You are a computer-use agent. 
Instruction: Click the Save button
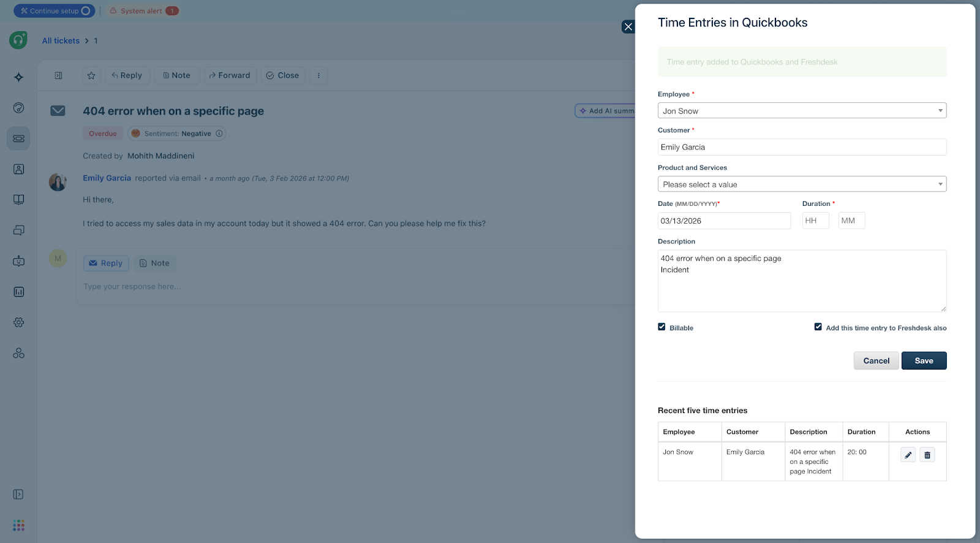(x=924, y=360)
